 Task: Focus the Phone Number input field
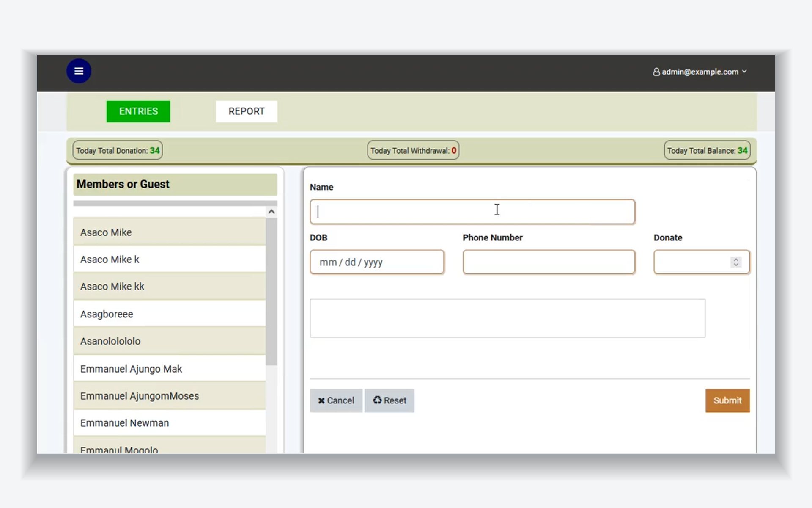click(x=549, y=262)
